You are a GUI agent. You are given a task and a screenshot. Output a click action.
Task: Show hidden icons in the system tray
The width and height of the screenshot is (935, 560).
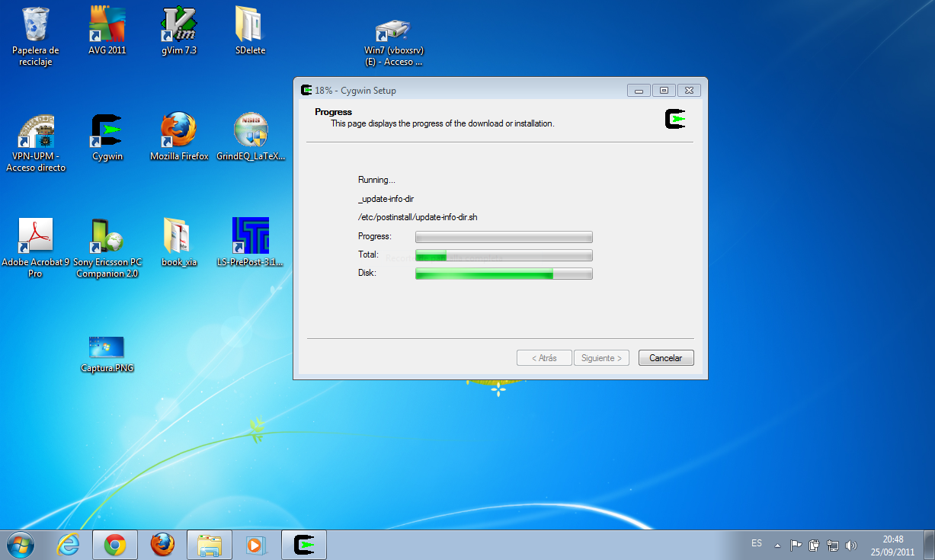tap(777, 546)
